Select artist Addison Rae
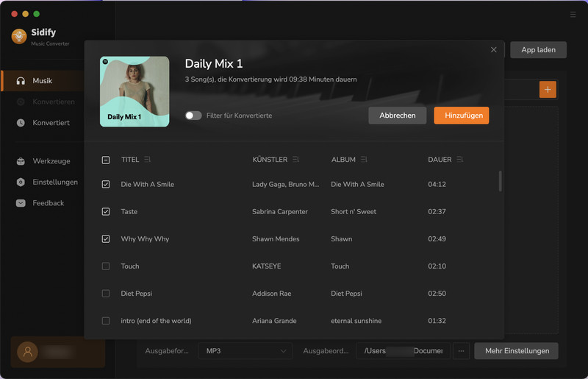588x379 pixels. (271, 294)
